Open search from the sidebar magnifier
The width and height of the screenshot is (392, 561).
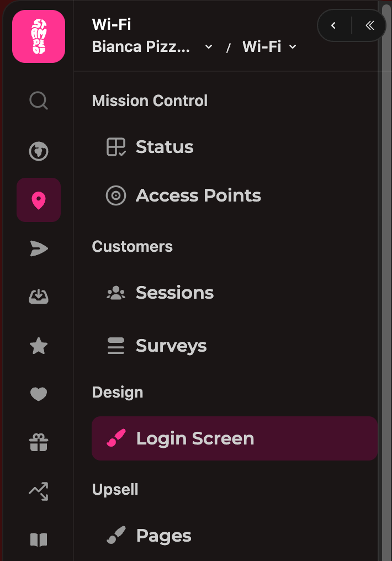(39, 101)
